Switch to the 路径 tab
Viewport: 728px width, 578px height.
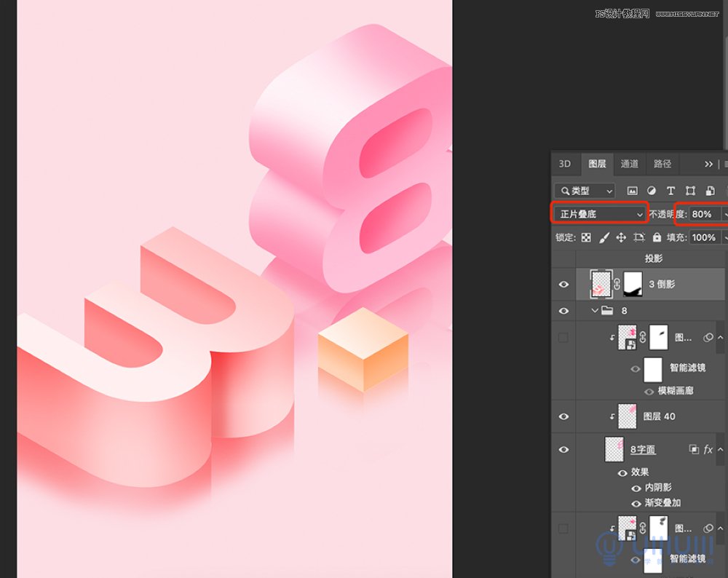[x=662, y=164]
